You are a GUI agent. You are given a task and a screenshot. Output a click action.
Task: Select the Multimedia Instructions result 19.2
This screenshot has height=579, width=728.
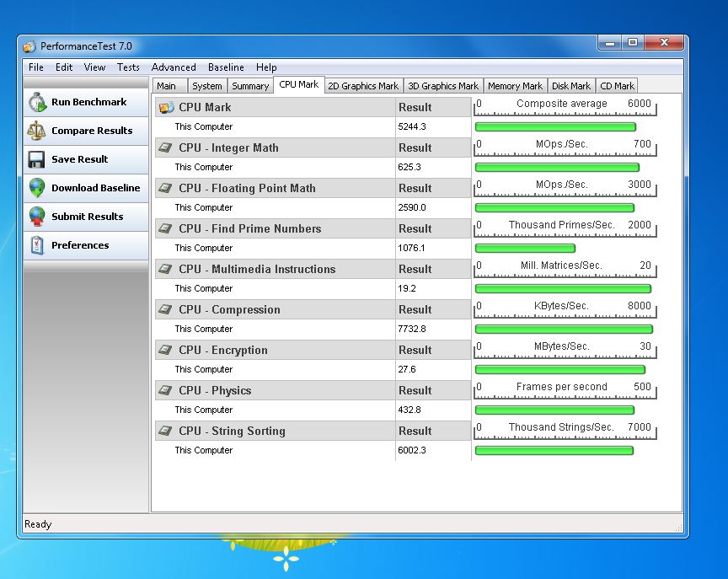(x=407, y=288)
